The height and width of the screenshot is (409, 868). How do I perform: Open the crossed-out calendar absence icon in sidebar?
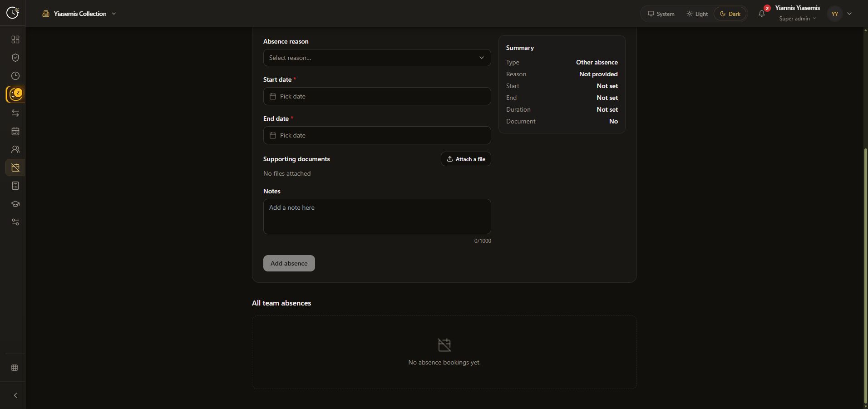pyautogui.click(x=15, y=168)
